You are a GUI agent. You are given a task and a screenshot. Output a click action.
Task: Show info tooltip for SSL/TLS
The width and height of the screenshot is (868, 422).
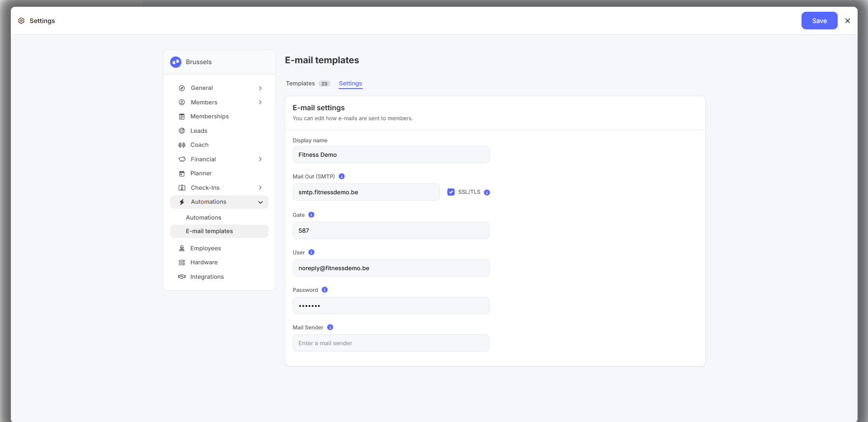487,192
